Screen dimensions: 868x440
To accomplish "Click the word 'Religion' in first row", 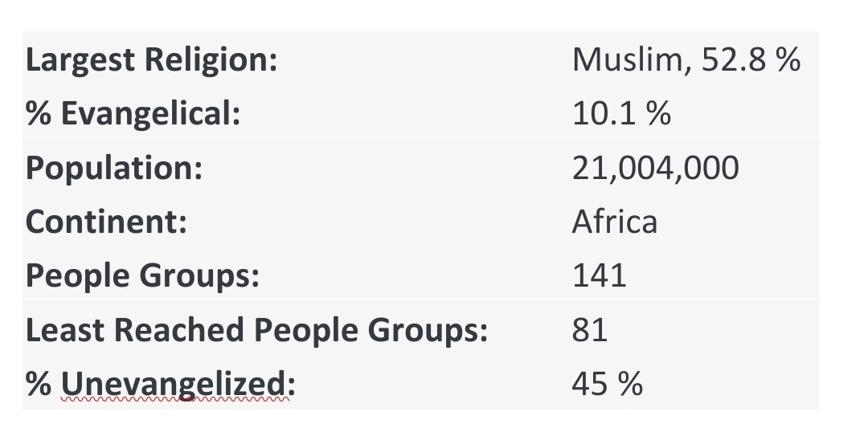I will point(211,60).
